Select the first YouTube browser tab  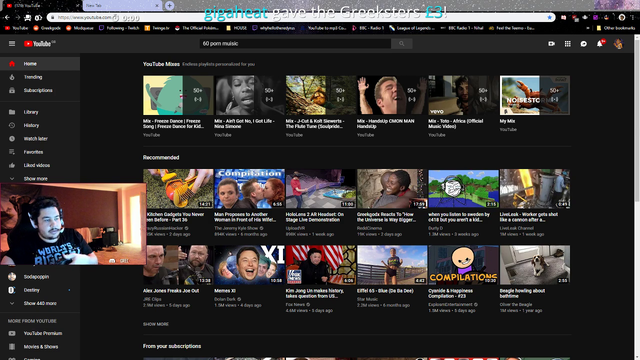[41, 6]
